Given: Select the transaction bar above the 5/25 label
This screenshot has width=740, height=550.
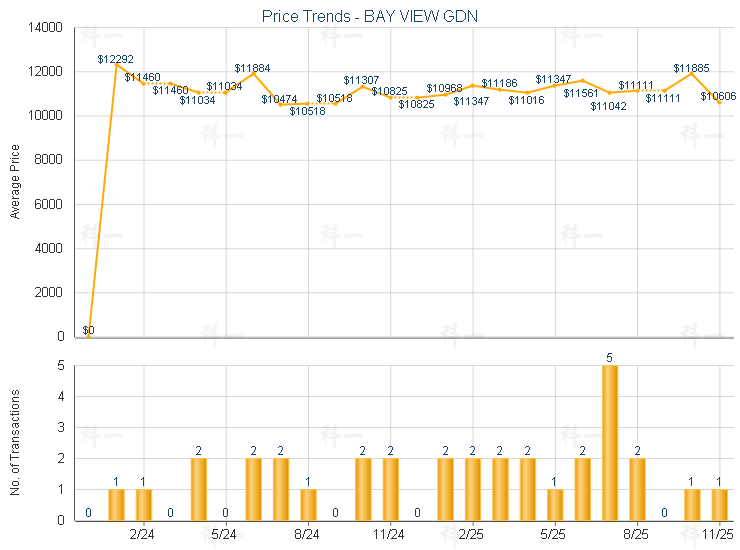Looking at the screenshot, I should [x=555, y=504].
